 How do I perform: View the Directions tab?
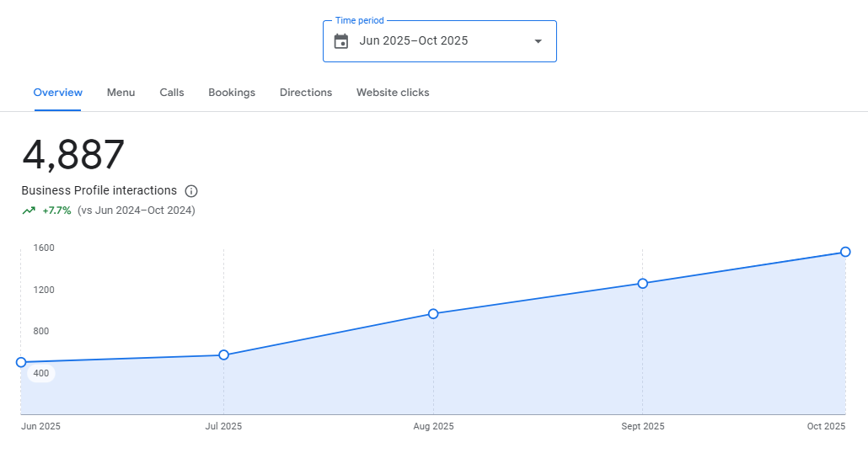point(306,93)
